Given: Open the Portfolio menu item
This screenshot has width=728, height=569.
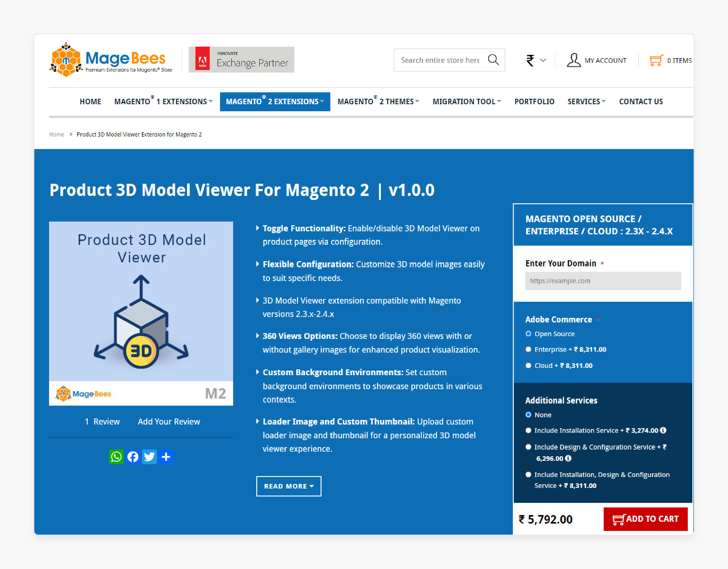Looking at the screenshot, I should click(534, 101).
